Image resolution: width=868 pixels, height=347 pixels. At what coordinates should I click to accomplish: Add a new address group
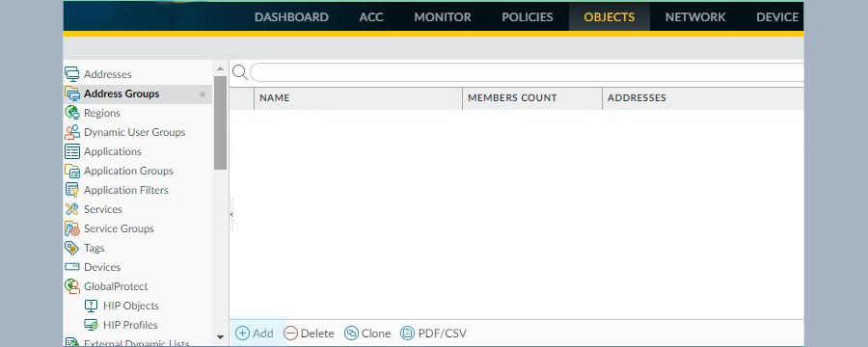[x=255, y=334]
